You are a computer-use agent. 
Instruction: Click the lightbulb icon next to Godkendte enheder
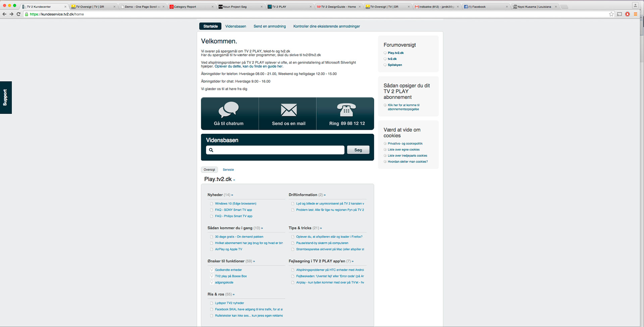click(x=212, y=270)
